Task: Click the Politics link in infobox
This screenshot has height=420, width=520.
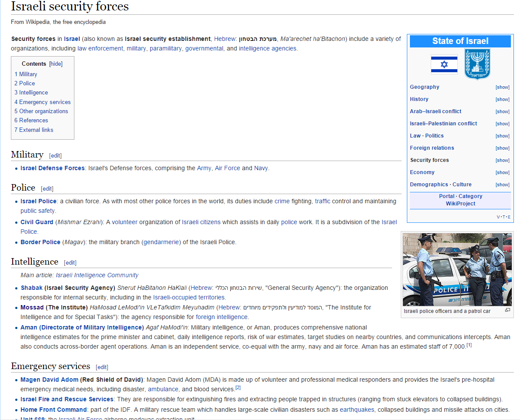Action: point(434,136)
